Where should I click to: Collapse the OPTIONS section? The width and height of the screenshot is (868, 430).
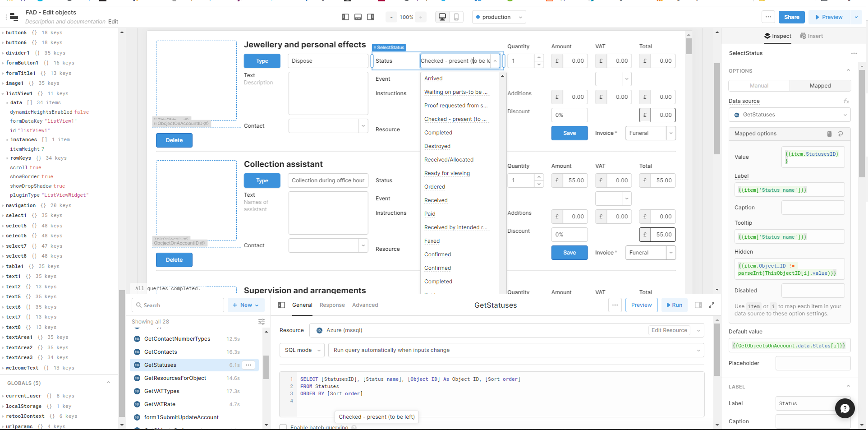(x=848, y=71)
